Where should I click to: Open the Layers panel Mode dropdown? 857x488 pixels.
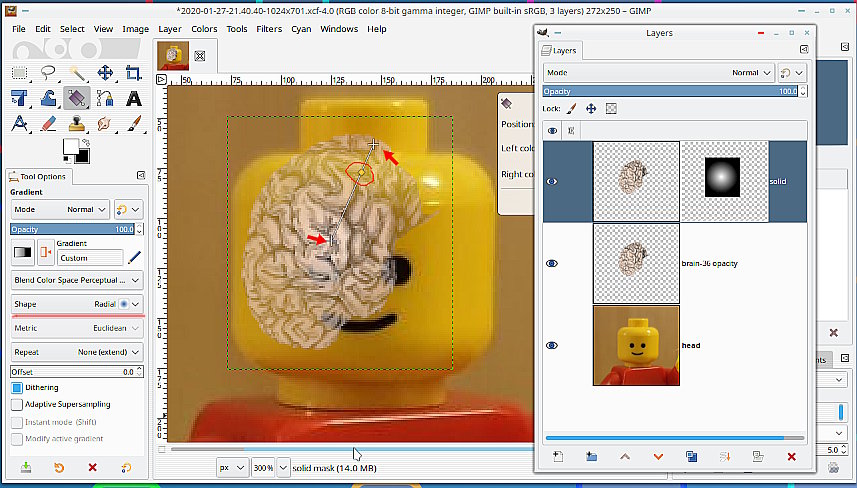(659, 73)
